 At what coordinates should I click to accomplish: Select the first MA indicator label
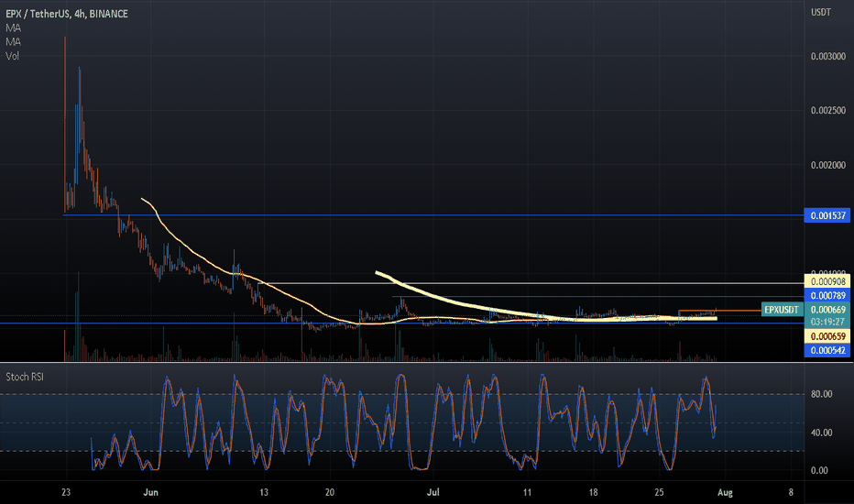[13, 27]
